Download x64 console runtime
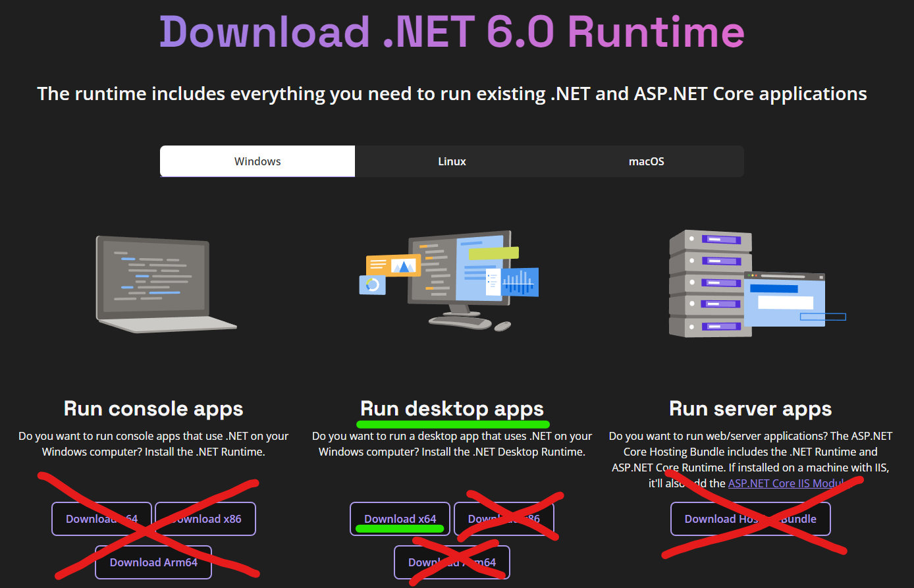 click(102, 519)
